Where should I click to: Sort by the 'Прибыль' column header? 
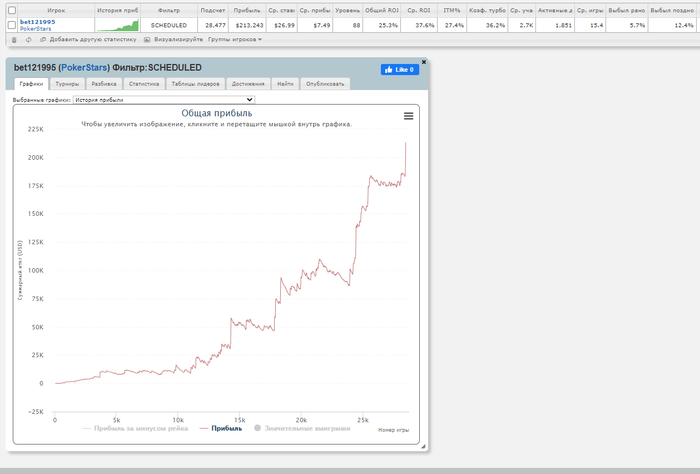click(247, 10)
